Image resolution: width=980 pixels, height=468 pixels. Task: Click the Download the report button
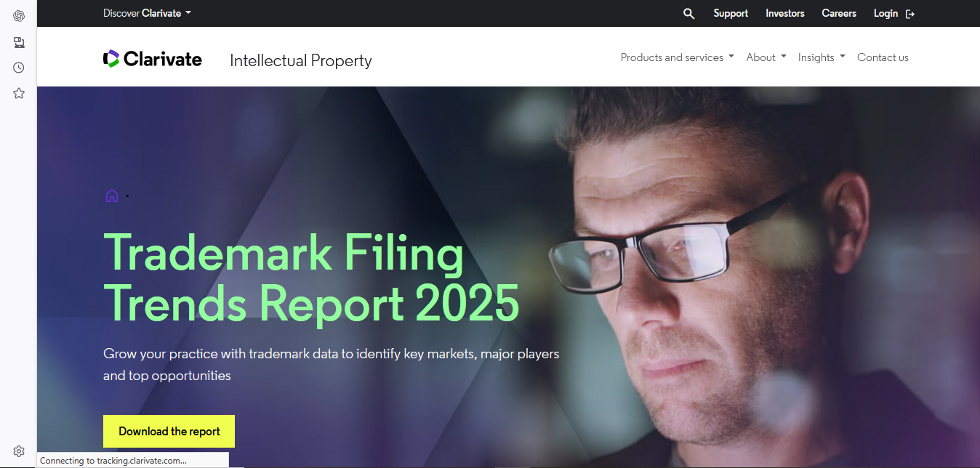click(169, 431)
